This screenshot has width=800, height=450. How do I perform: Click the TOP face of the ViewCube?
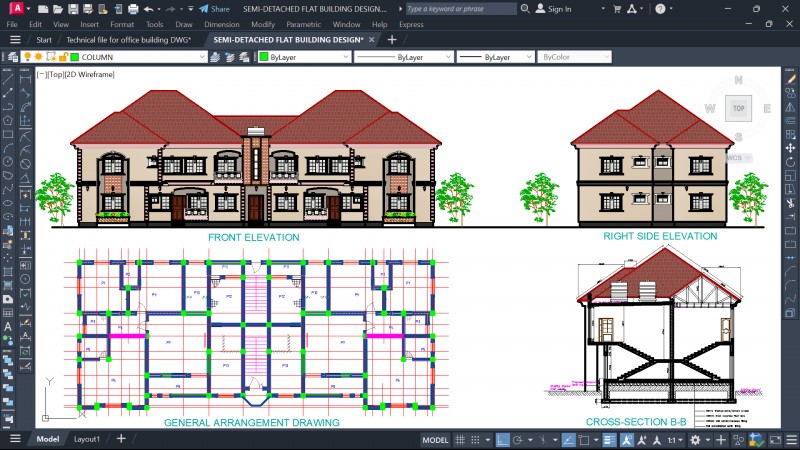click(x=739, y=107)
